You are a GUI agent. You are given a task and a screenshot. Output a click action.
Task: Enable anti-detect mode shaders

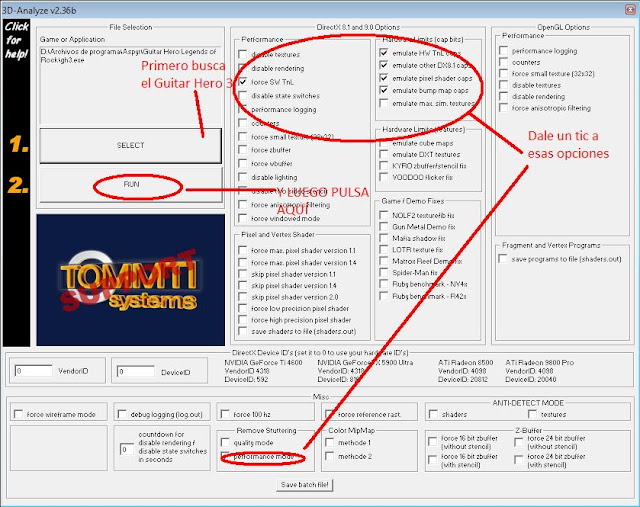433,414
